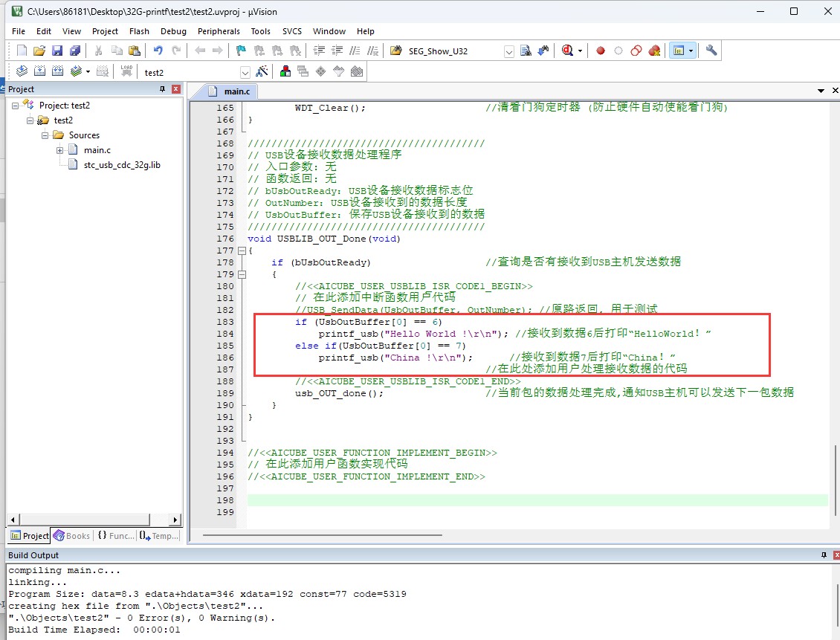This screenshot has width=840, height=640.
Task: Comment out the selected lines
Action: tap(355, 51)
